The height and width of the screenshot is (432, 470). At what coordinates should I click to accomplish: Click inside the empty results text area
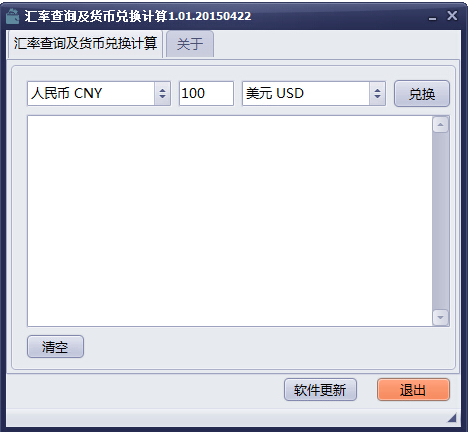click(230, 221)
